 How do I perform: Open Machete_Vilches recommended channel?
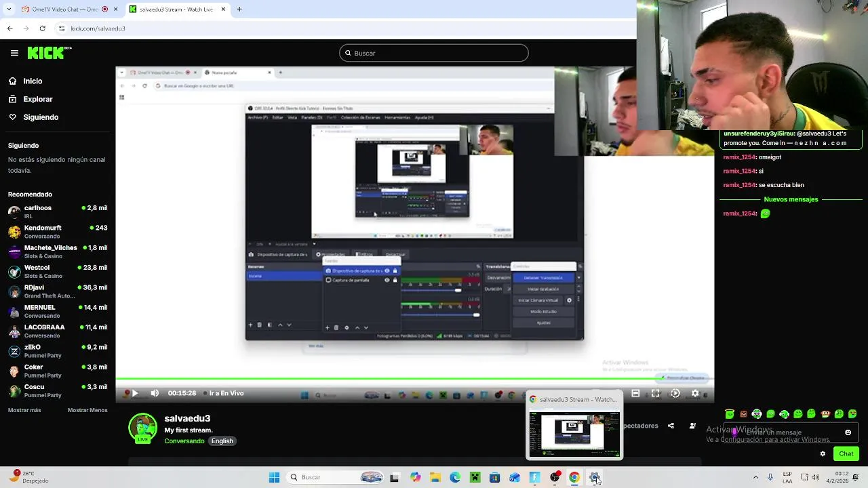point(58,251)
